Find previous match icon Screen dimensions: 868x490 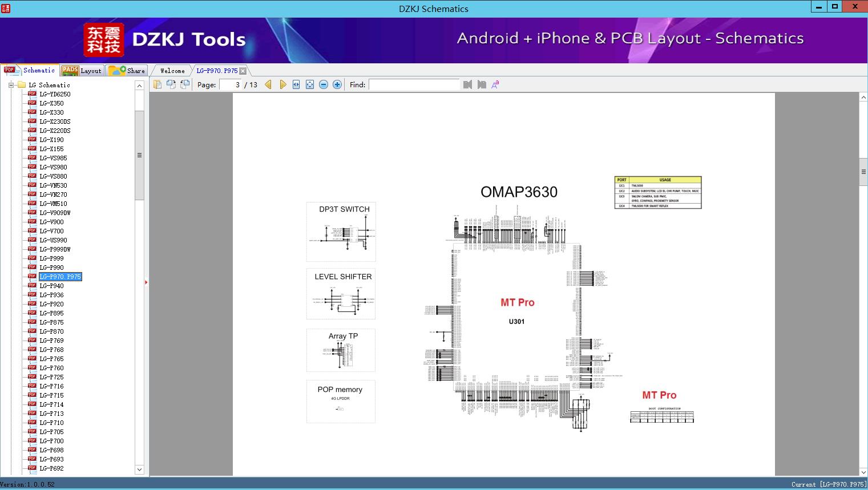(468, 84)
